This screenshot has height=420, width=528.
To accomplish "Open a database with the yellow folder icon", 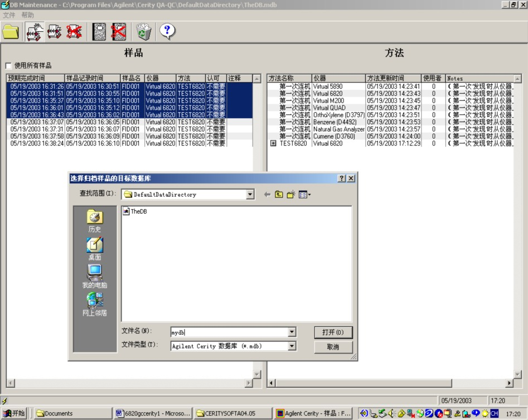I will coord(11,32).
